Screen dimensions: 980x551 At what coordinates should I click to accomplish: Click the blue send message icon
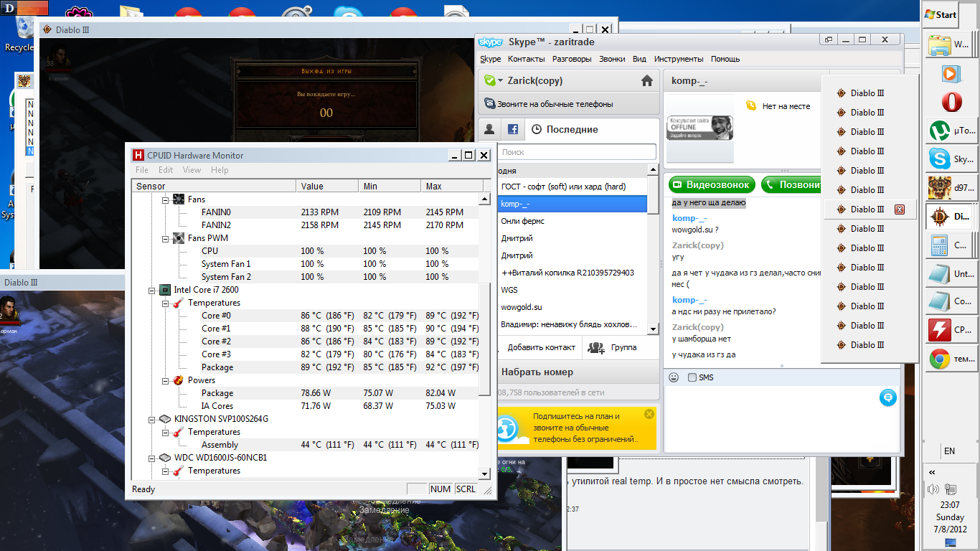(x=887, y=397)
